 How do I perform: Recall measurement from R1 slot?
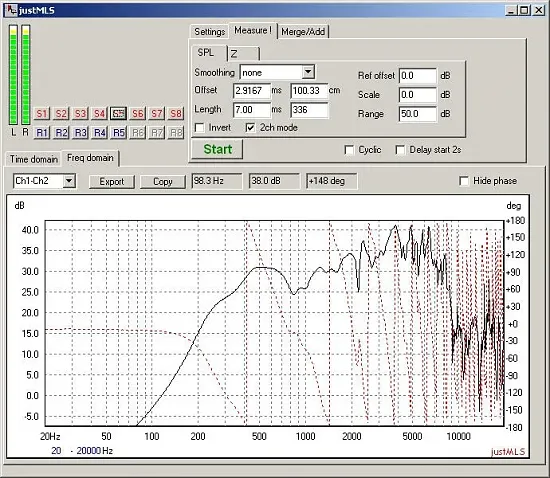point(42,133)
